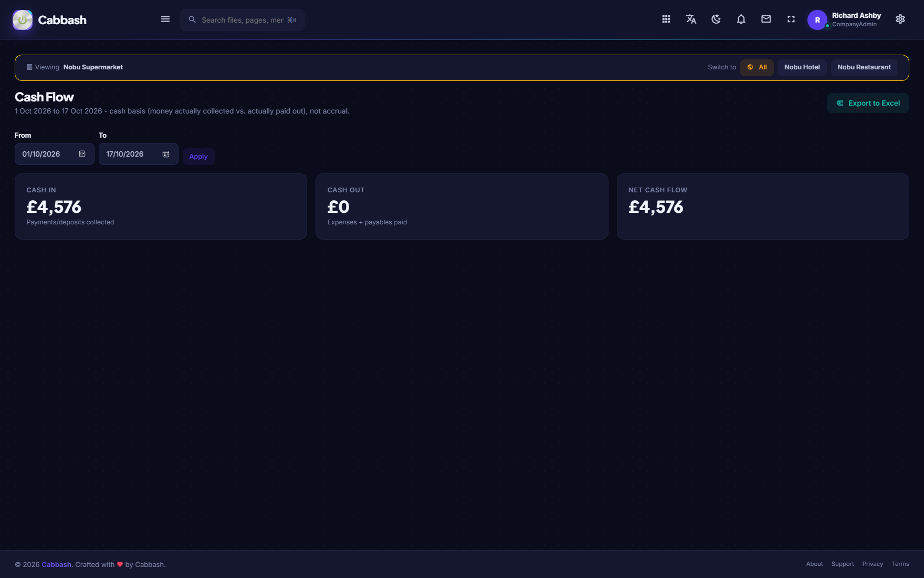Open the From date calendar picker
924x578 pixels.
click(82, 154)
